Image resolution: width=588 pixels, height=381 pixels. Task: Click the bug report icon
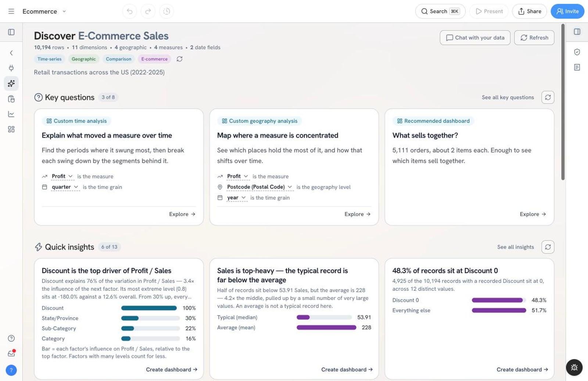[x=574, y=367]
